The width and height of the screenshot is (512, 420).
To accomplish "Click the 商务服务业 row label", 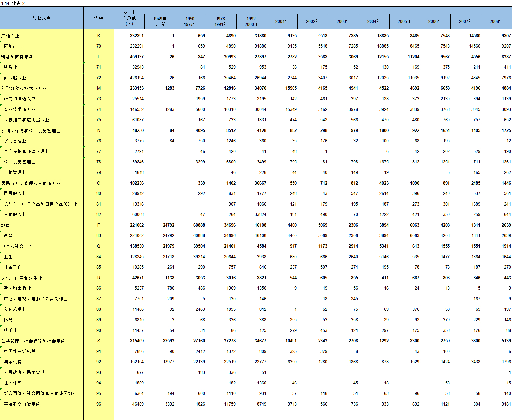I will click(x=15, y=78).
